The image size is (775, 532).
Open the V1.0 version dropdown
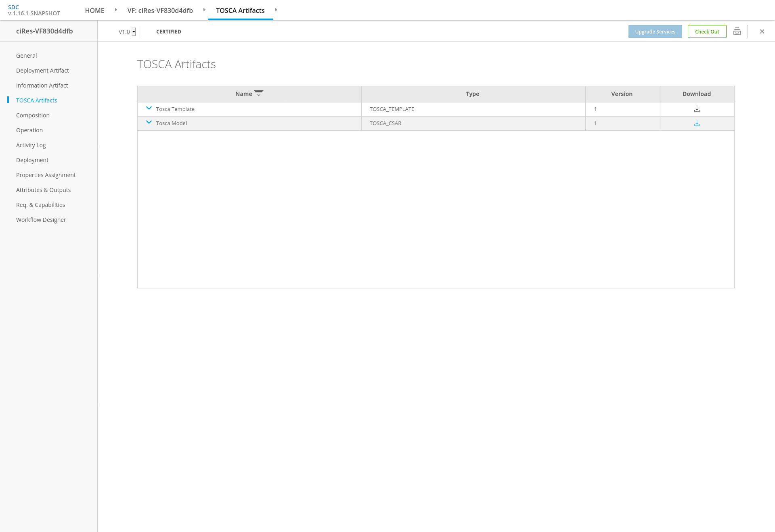(x=134, y=32)
